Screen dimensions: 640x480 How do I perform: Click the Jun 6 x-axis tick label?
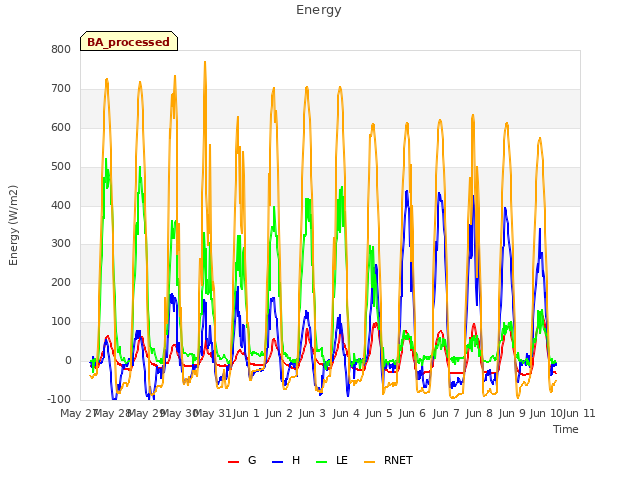[x=412, y=413]
